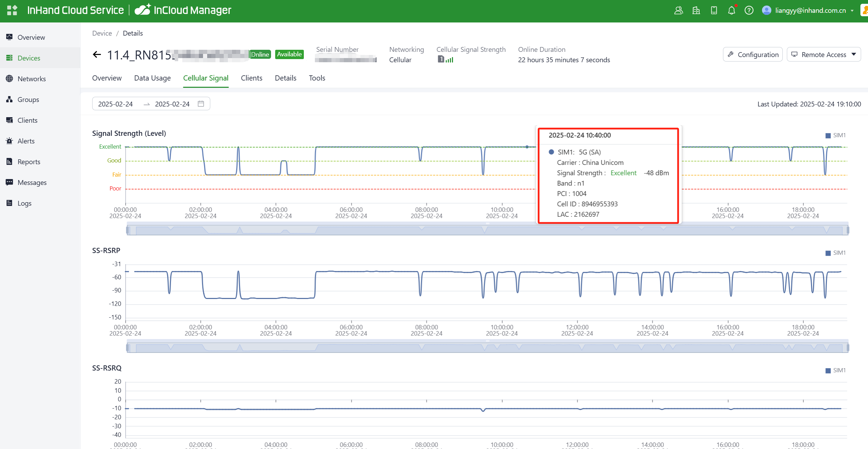The height and width of the screenshot is (449, 868).
Task: Click the help question mark icon
Action: [x=749, y=10]
